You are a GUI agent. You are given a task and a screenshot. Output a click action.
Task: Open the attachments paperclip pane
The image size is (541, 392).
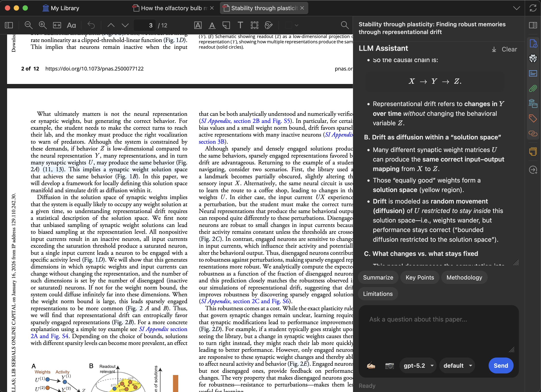pyautogui.click(x=533, y=89)
